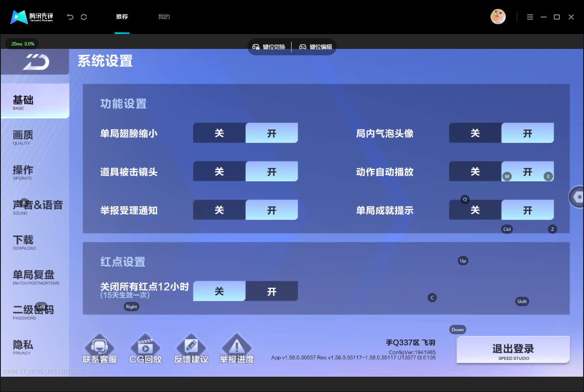Click the Ctrl key mapping marker
This screenshot has width=584, height=392.
click(x=507, y=229)
